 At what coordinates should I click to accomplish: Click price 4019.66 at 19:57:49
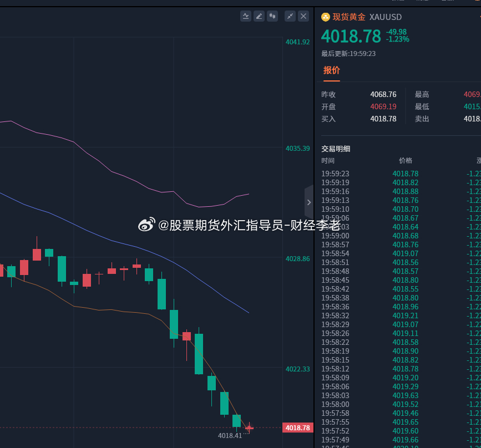[406, 440]
